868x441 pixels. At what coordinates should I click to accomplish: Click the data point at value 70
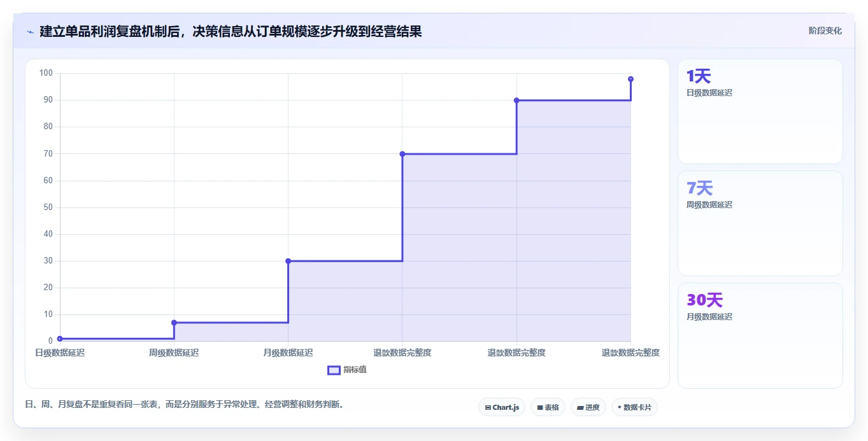pyautogui.click(x=402, y=154)
